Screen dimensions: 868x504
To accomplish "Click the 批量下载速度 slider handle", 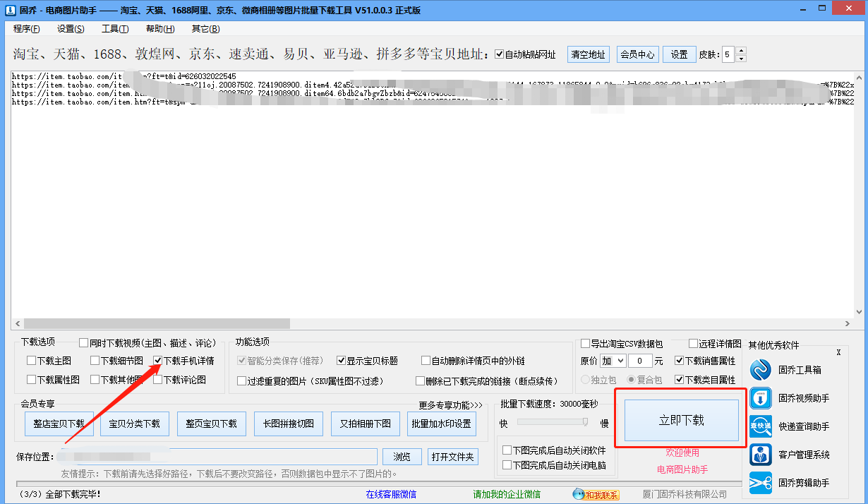I will [x=585, y=422].
